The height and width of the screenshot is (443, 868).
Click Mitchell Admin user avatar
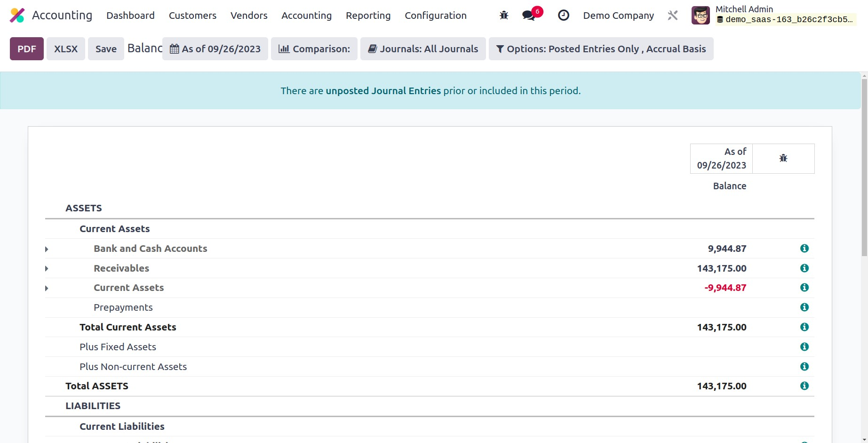tap(701, 16)
